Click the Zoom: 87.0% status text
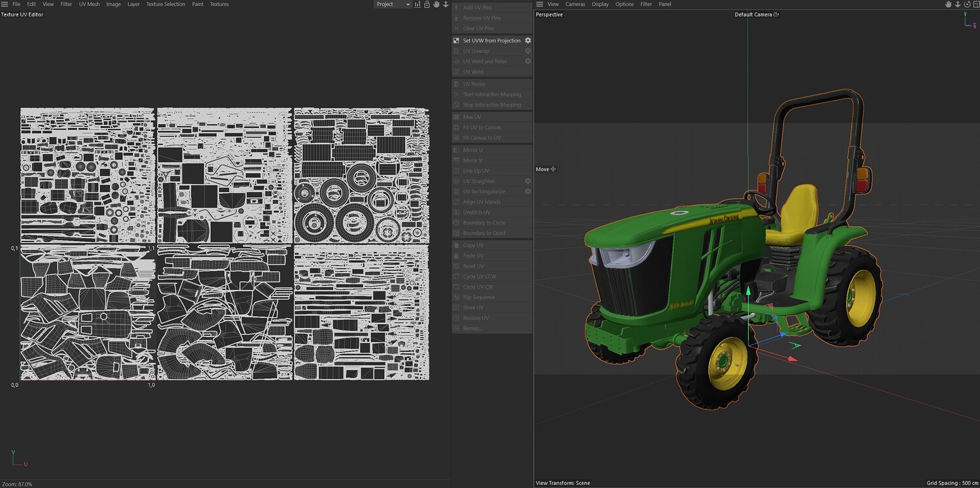 point(17,484)
